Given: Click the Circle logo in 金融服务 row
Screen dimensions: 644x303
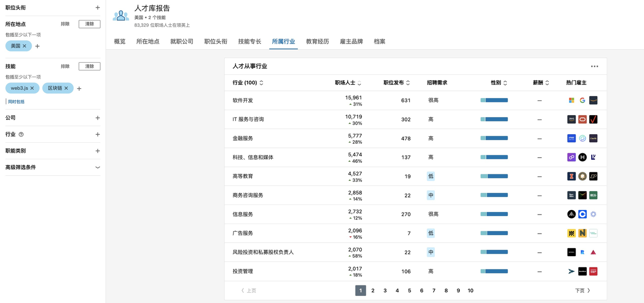Looking at the screenshot, I should pyautogui.click(x=582, y=138).
